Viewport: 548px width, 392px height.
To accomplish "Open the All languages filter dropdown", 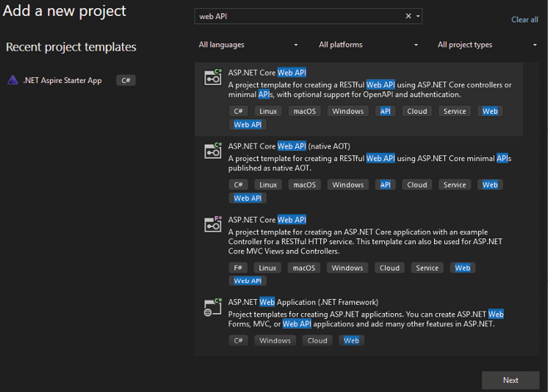I will coord(248,45).
